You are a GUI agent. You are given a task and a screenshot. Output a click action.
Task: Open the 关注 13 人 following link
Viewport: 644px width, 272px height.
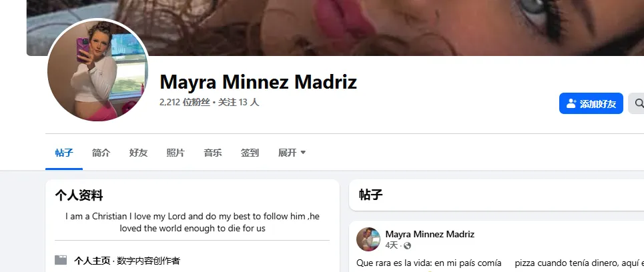coord(239,103)
